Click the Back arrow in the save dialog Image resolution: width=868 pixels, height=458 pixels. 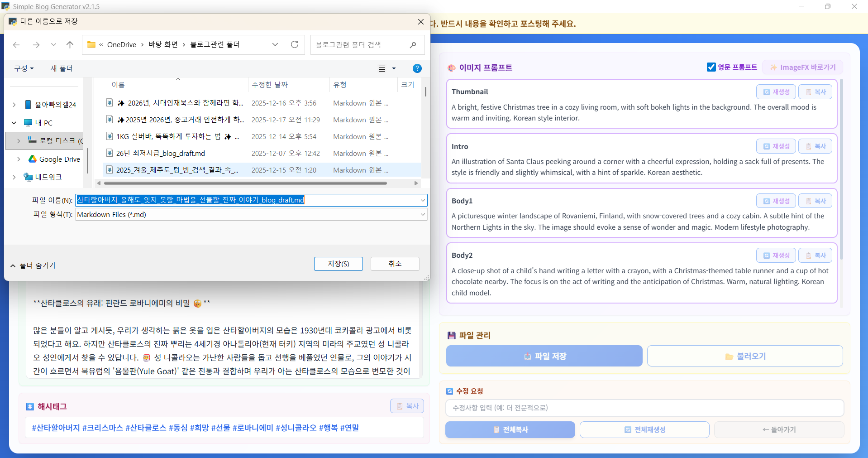tap(17, 44)
